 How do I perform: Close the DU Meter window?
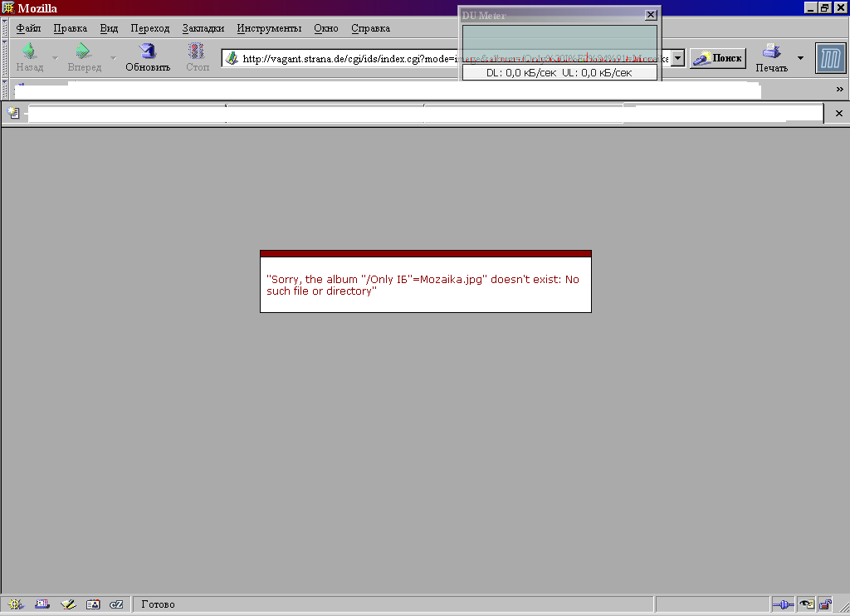(x=651, y=15)
